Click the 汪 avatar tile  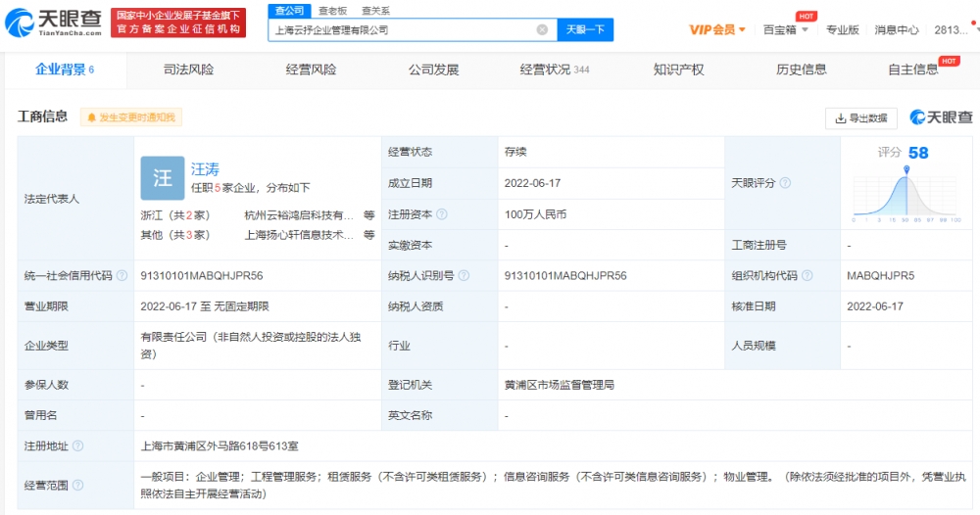pyautogui.click(x=163, y=178)
